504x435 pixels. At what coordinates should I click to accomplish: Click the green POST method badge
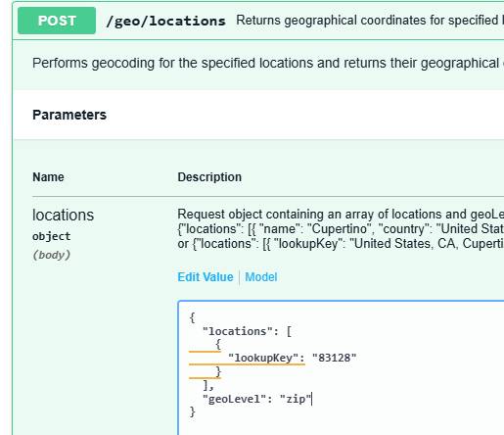(x=57, y=21)
